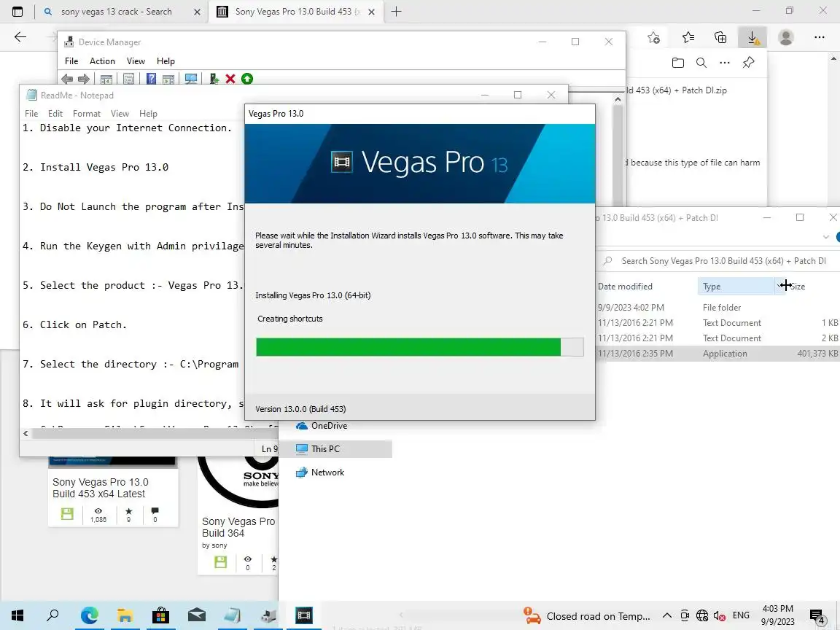Click Closed road on Temp news widget
This screenshot has width=840, height=630.
click(x=587, y=616)
